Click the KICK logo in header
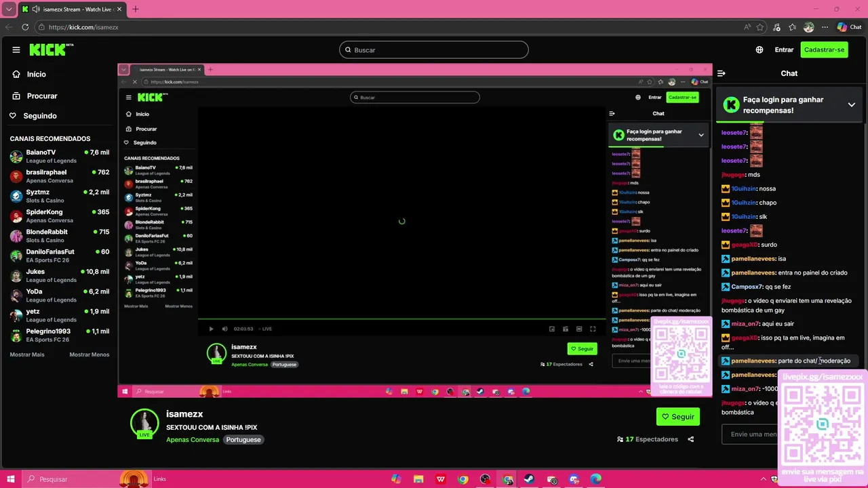The width and height of the screenshot is (868, 488). [x=52, y=49]
